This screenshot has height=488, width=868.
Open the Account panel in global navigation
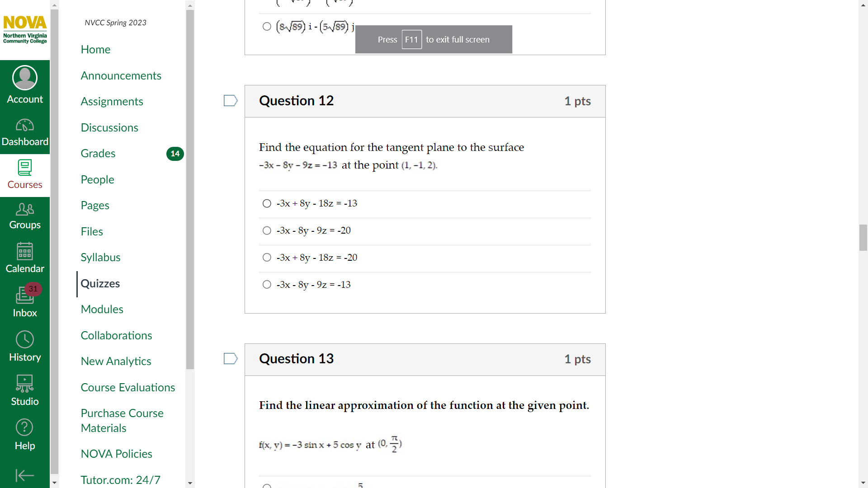[25, 84]
